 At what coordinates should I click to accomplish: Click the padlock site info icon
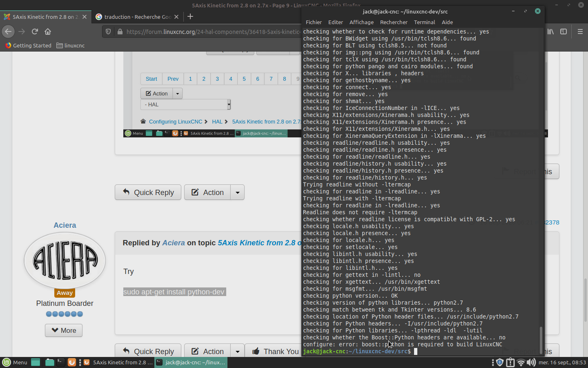coord(120,31)
